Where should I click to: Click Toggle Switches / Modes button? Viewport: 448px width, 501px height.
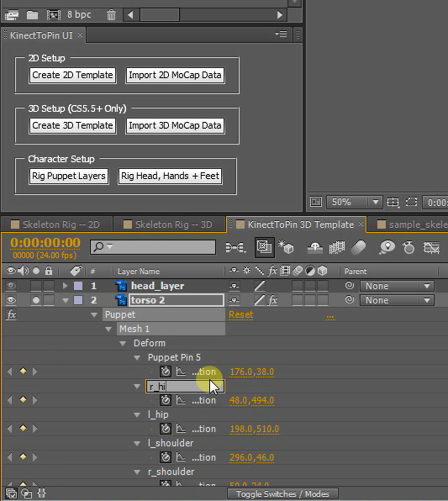tap(282, 493)
